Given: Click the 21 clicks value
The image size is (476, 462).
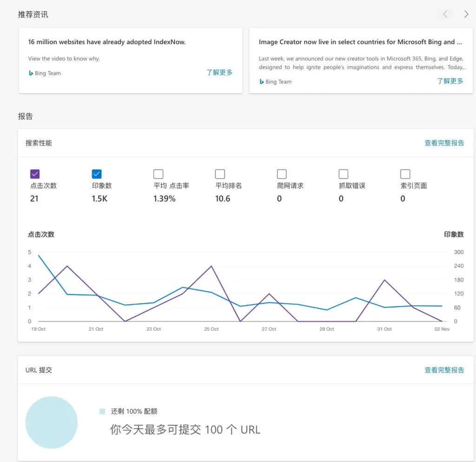Looking at the screenshot, I should point(34,198).
